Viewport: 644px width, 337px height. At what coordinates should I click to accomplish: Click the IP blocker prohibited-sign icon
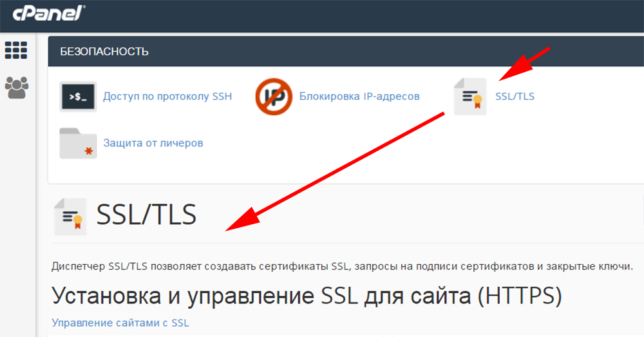click(x=274, y=97)
